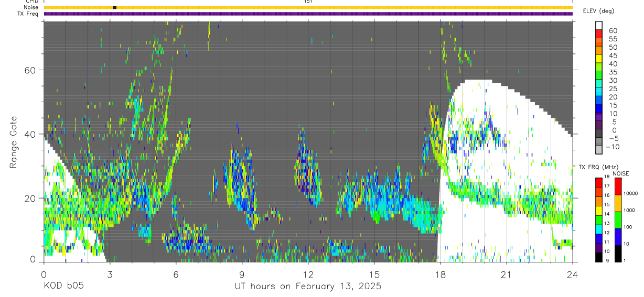Click the x-axis tick label "3"
644x297 pixels.
click(110, 274)
